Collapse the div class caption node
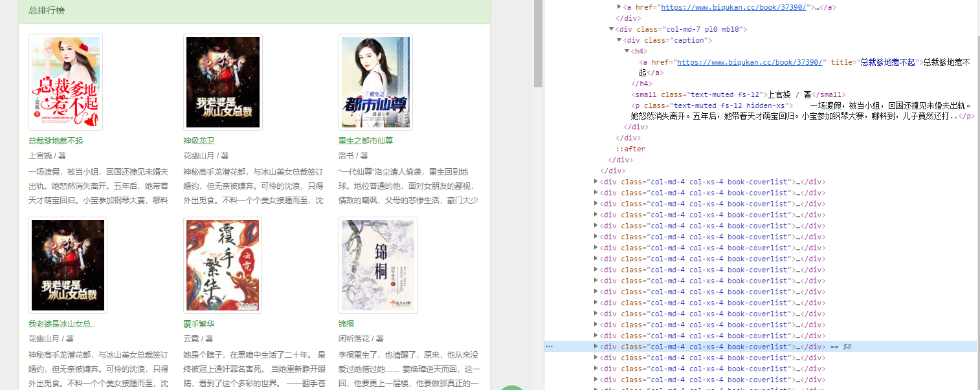980x390 pixels. [619, 40]
